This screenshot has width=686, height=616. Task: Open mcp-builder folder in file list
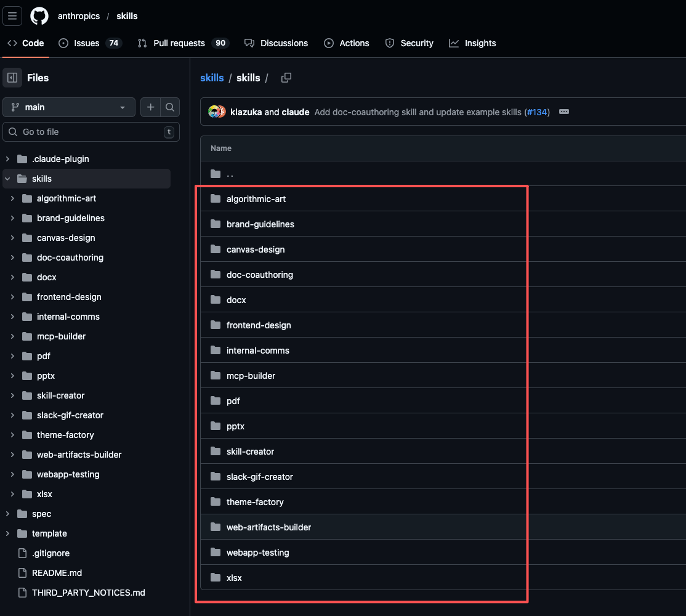coord(251,376)
